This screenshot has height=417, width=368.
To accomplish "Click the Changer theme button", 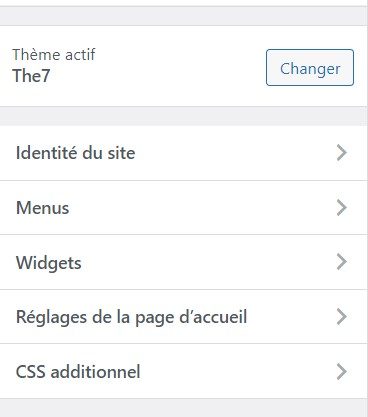I will pos(310,68).
